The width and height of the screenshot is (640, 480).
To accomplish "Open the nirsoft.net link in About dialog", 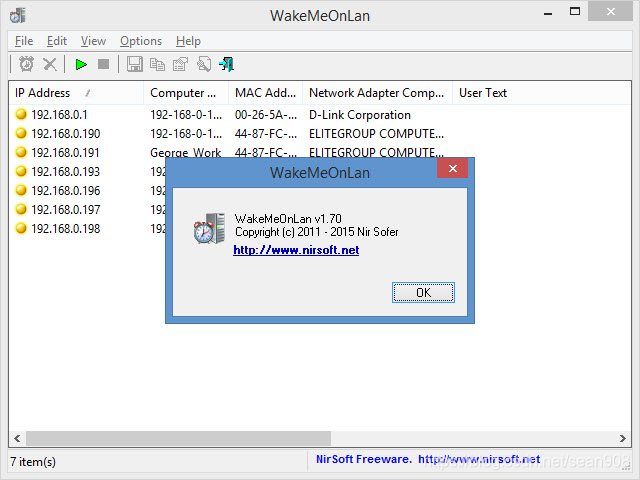I will (x=296, y=250).
